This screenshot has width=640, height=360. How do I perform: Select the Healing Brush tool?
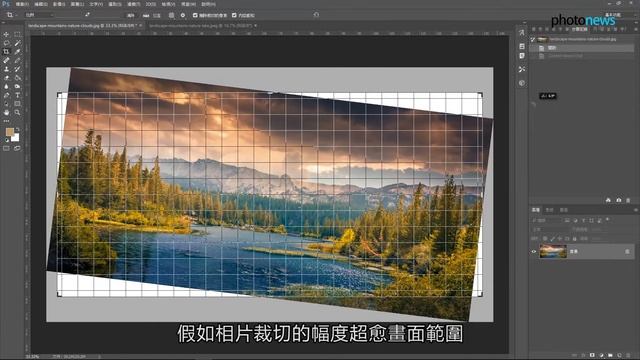pyautogui.click(x=6, y=60)
